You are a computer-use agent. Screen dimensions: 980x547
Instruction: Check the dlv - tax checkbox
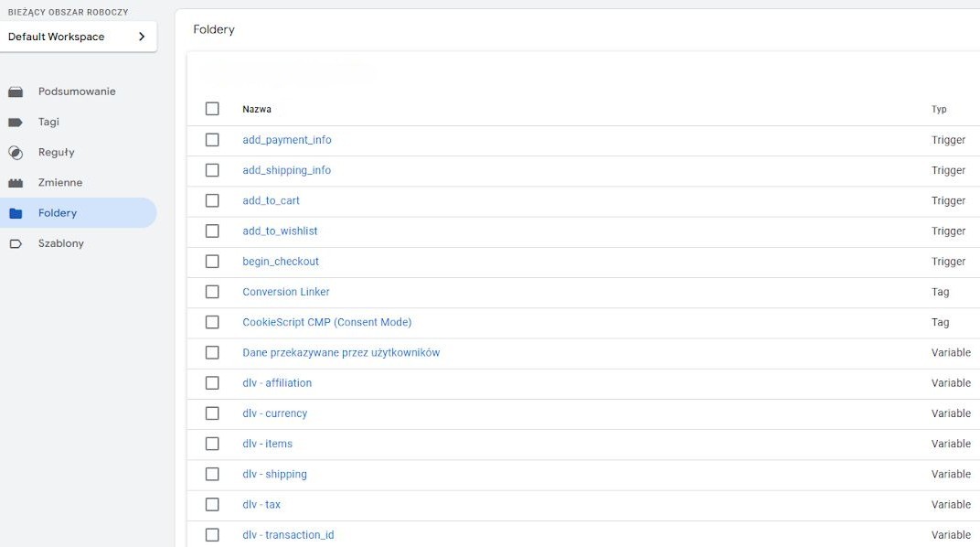[x=212, y=505]
